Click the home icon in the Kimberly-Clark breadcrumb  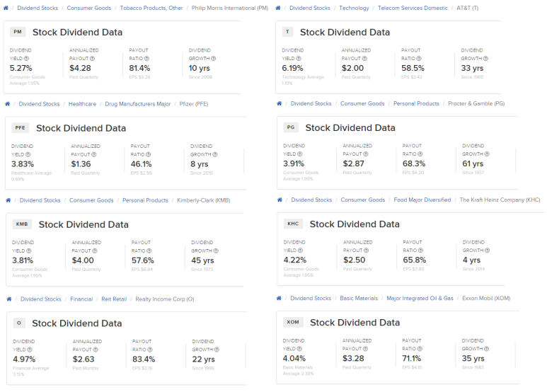tap(8, 200)
